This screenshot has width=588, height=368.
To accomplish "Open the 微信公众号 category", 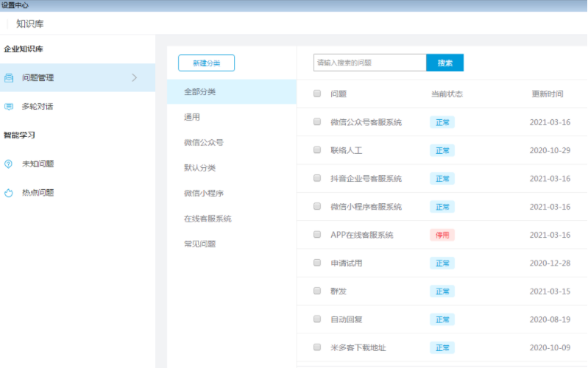I will coord(204,142).
